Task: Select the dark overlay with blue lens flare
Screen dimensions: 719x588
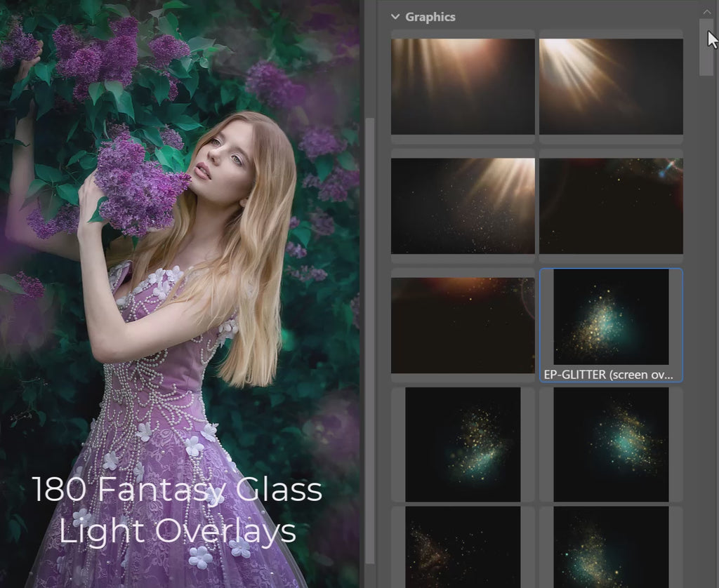Action: [611, 206]
